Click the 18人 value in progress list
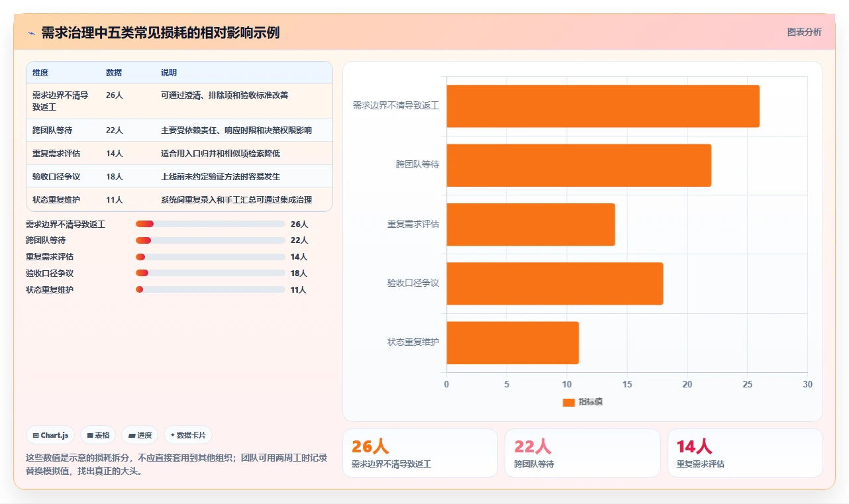 click(x=299, y=274)
